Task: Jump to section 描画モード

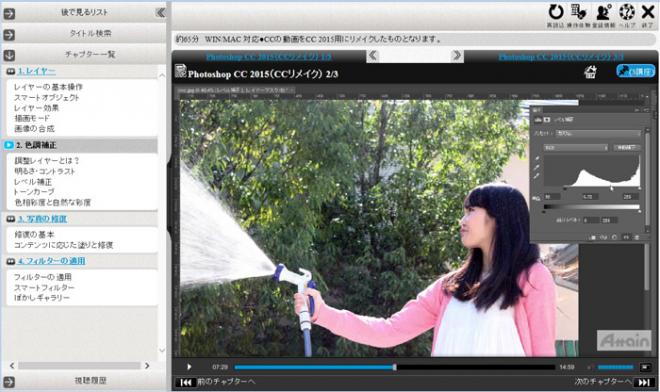Action: (32, 118)
